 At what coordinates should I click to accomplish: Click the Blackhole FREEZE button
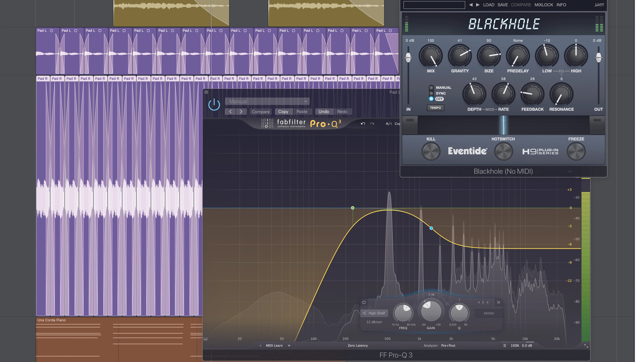576,151
